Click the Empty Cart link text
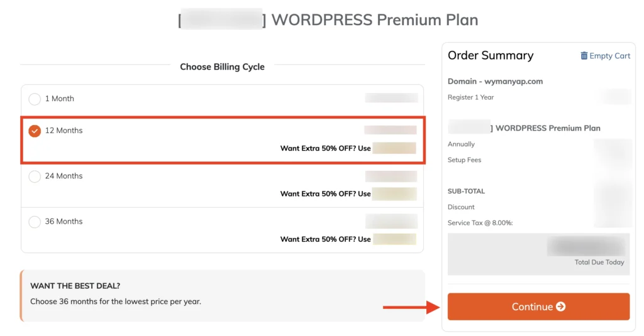This screenshot has width=644, height=336. point(609,56)
